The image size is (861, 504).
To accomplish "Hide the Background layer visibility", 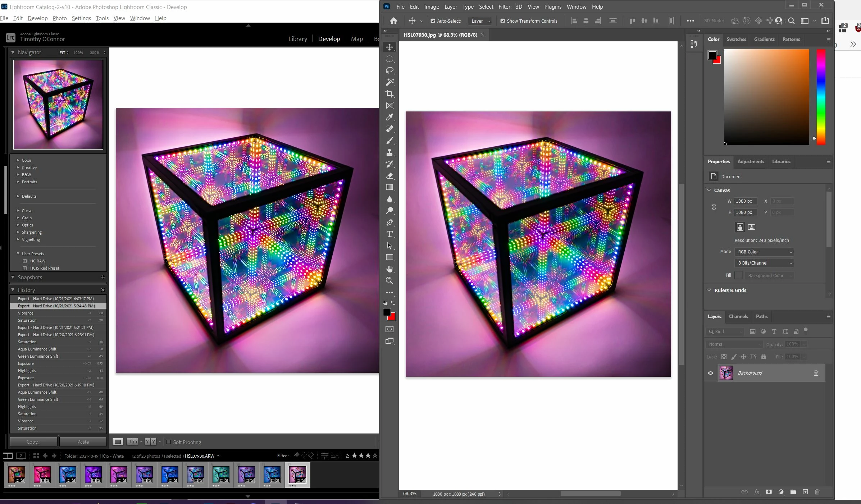I will tap(711, 373).
